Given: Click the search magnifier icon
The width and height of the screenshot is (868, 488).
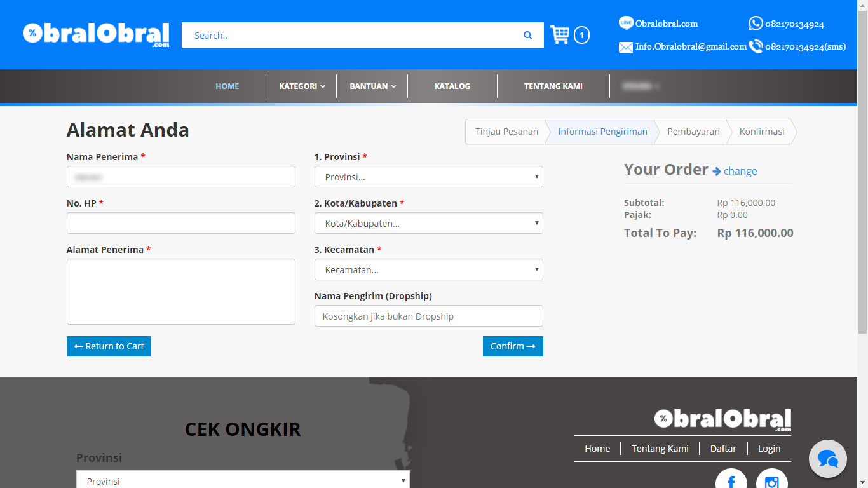Looking at the screenshot, I should [527, 36].
